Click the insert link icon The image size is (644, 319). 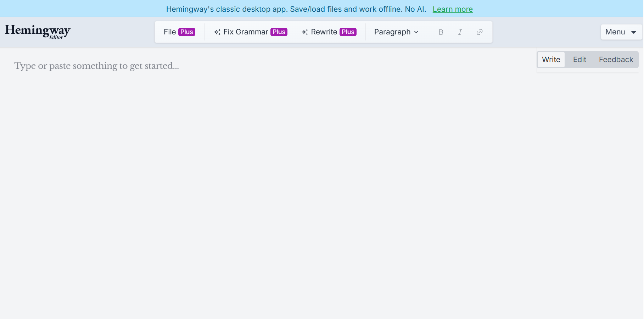click(x=480, y=32)
